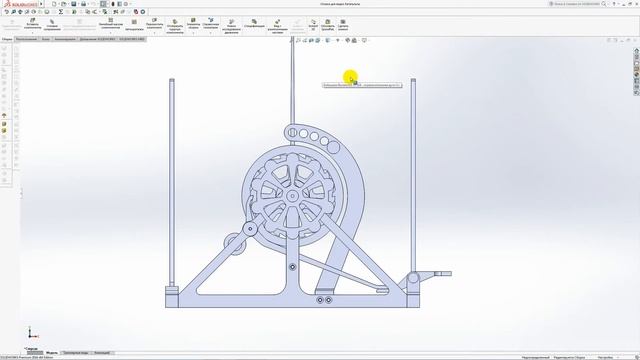The height and width of the screenshot is (360, 640).
Task: Select Трехмерные виды tab at bottom
Action: point(76,353)
